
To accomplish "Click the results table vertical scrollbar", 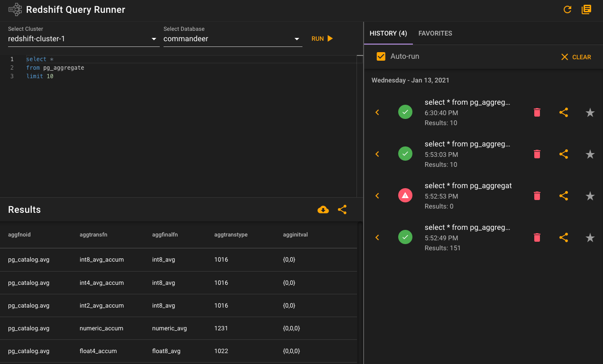I will coord(360,292).
